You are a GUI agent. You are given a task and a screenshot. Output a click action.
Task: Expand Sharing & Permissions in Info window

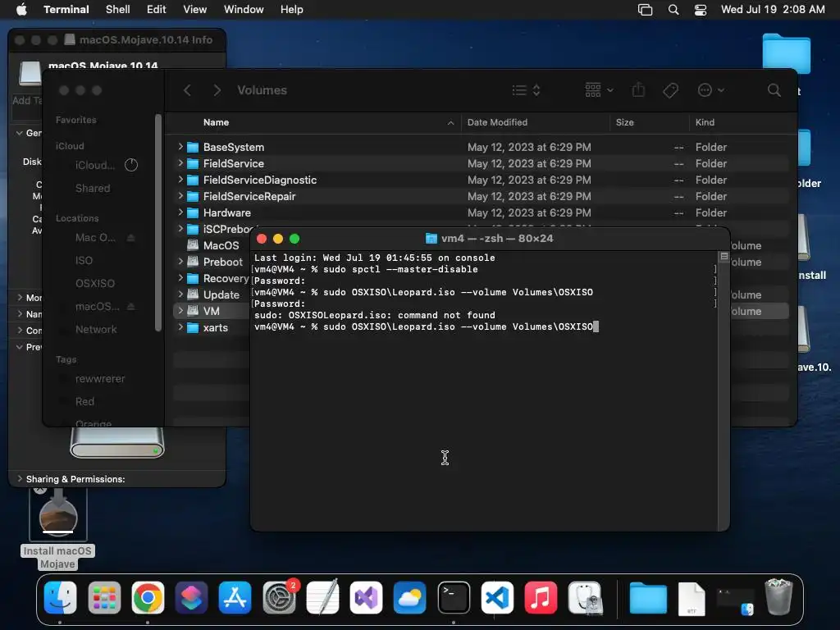(20, 478)
